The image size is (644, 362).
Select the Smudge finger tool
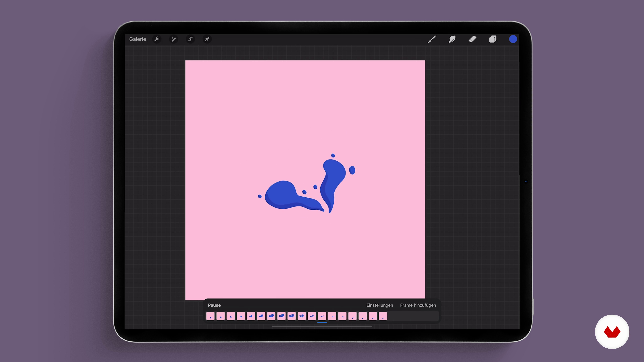[452, 39]
